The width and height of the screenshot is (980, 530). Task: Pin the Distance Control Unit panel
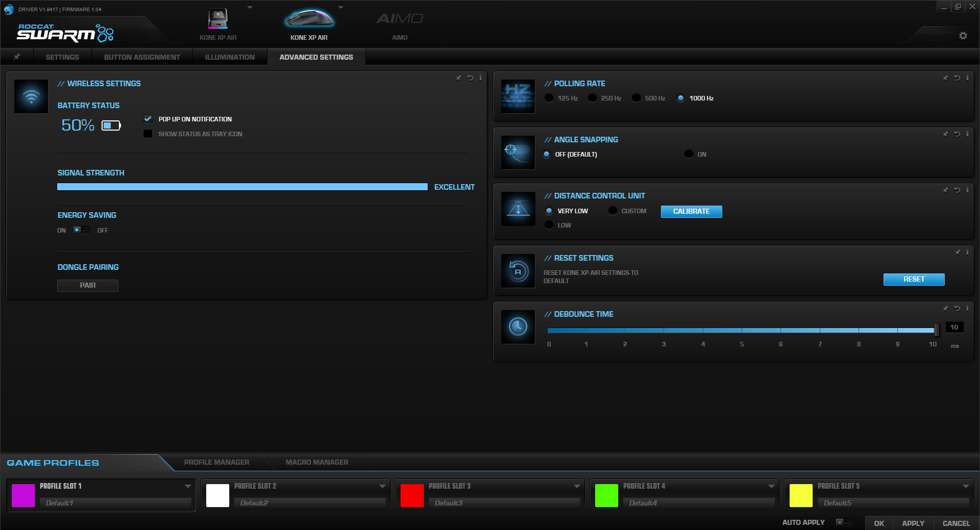click(945, 190)
